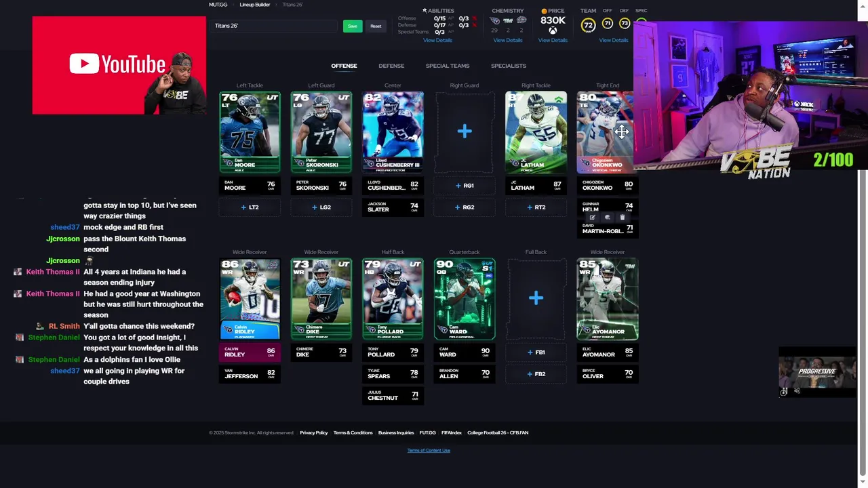868x488 pixels.
Task: Open View Details under Abilities
Action: click(437, 40)
